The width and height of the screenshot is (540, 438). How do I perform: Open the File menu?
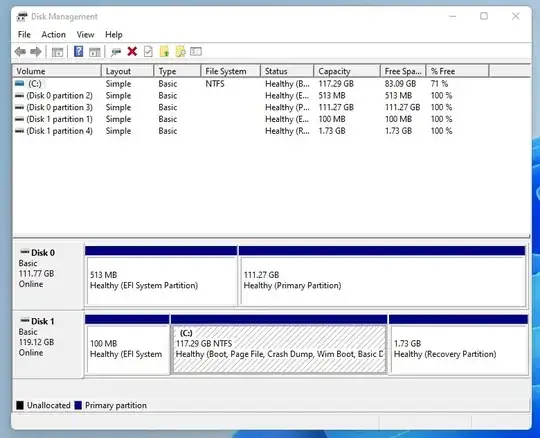click(x=24, y=34)
